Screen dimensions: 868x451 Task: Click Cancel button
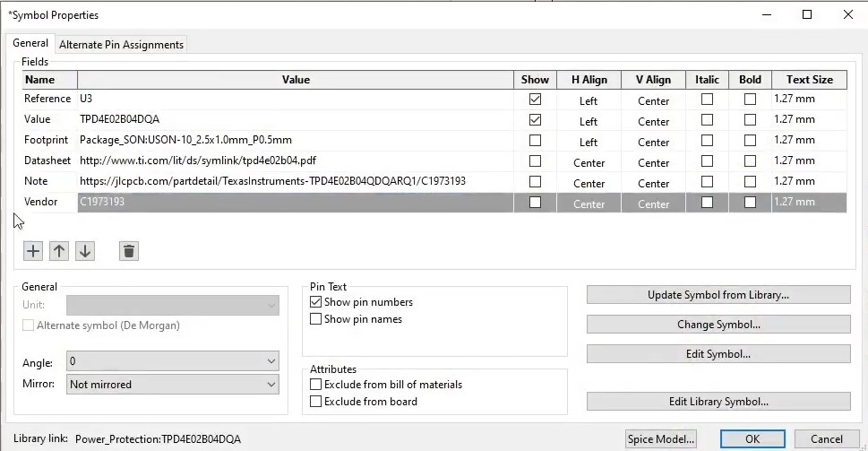pyautogui.click(x=827, y=438)
